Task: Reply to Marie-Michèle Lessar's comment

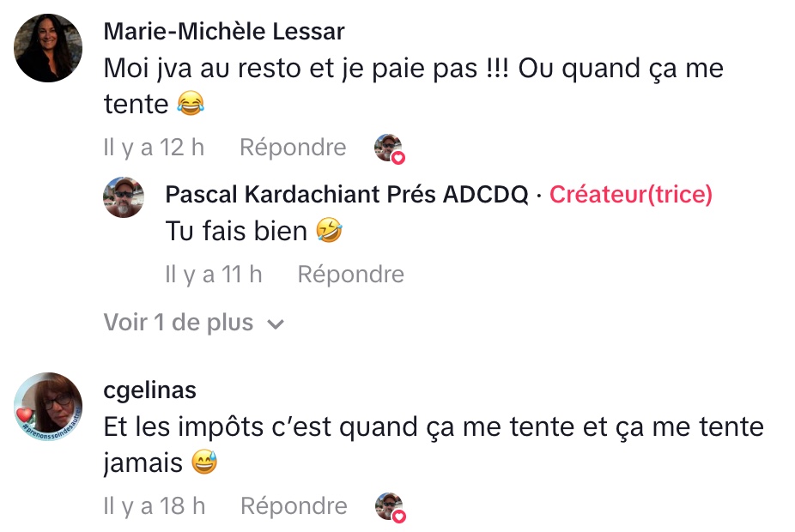Action: click(292, 148)
